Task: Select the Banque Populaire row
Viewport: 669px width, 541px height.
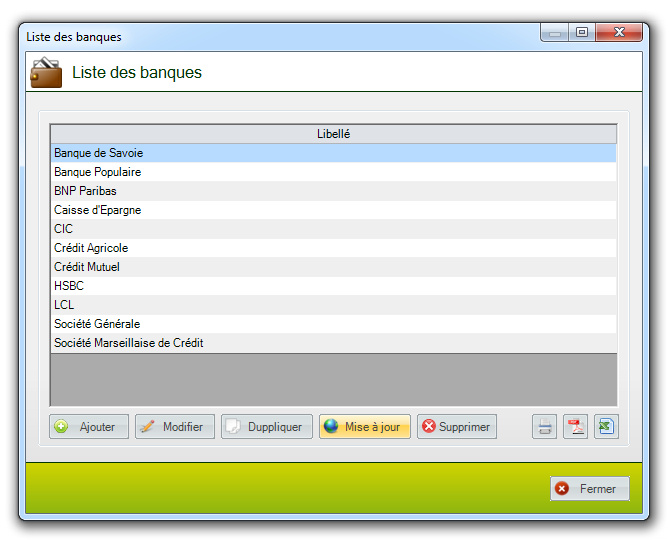Action: (x=333, y=172)
